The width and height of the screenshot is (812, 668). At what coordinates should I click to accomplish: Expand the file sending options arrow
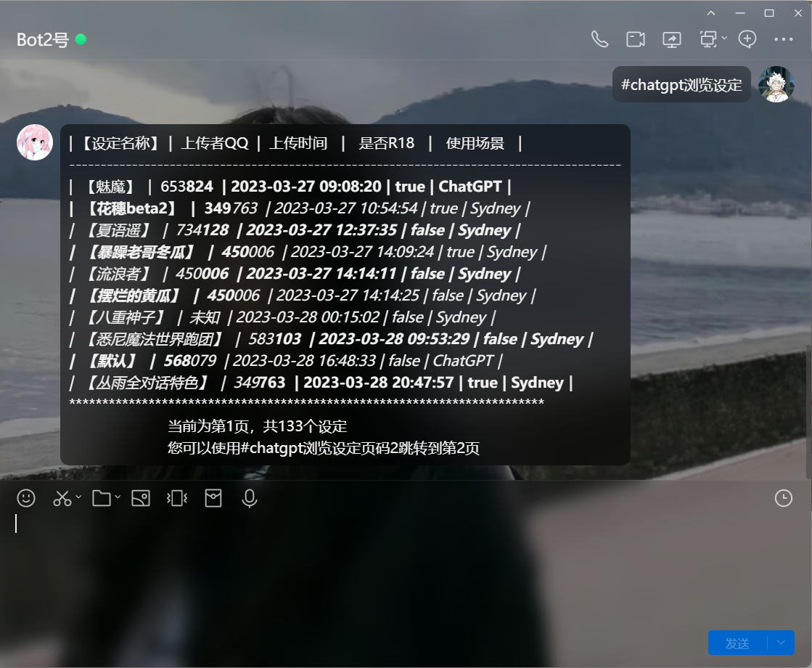tap(118, 498)
